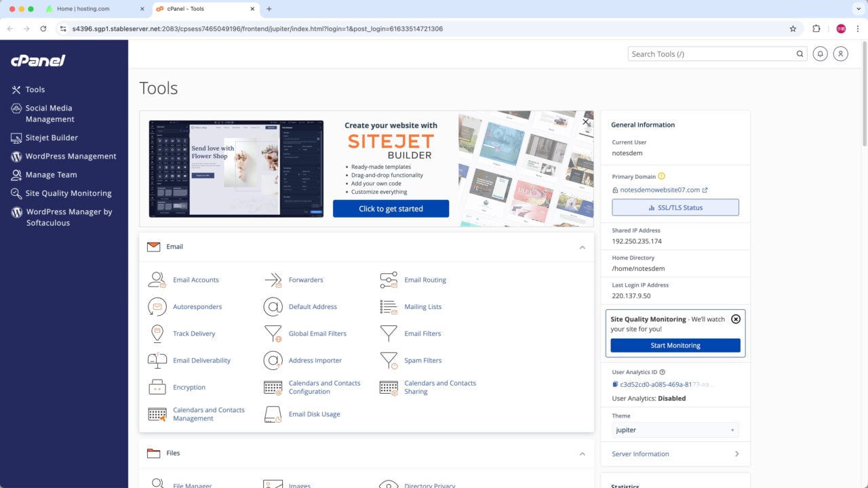Collapse the Files section

[582, 453]
